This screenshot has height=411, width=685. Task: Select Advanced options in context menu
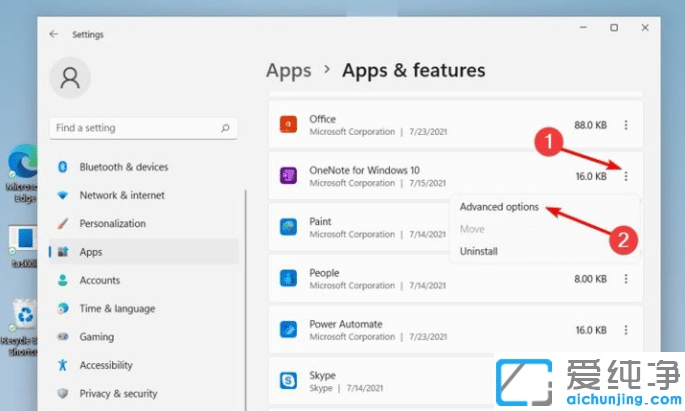pos(499,207)
